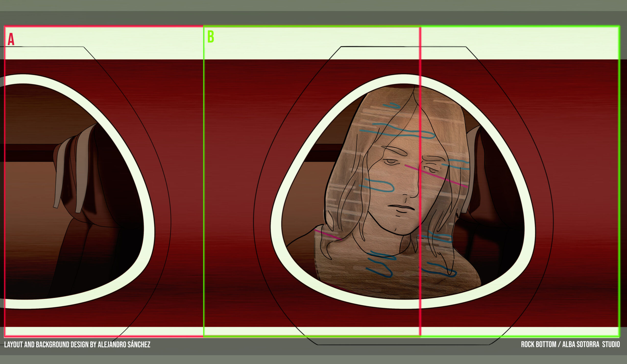Click the Rock Bottom / Alba Sotorra Studio text
627x364 pixels.
pos(570,344)
